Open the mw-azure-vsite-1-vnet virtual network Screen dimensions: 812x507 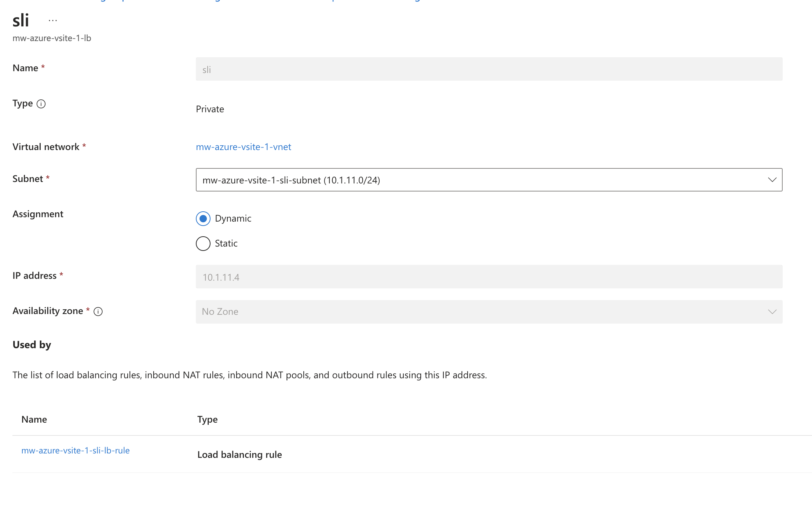243,147
